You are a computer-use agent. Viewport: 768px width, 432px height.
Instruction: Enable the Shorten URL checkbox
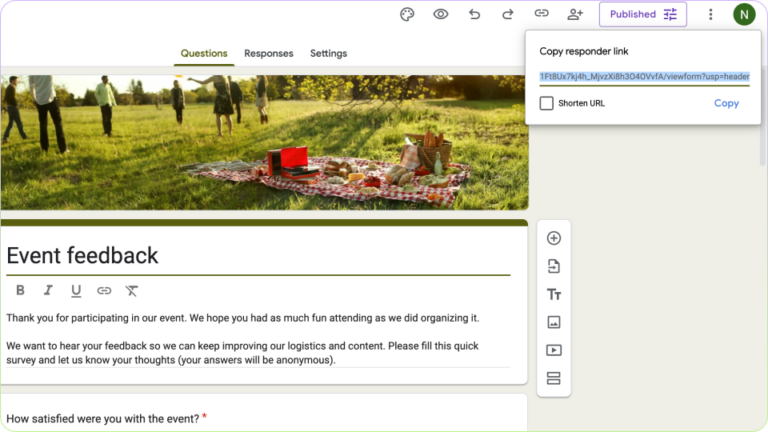pyautogui.click(x=546, y=103)
